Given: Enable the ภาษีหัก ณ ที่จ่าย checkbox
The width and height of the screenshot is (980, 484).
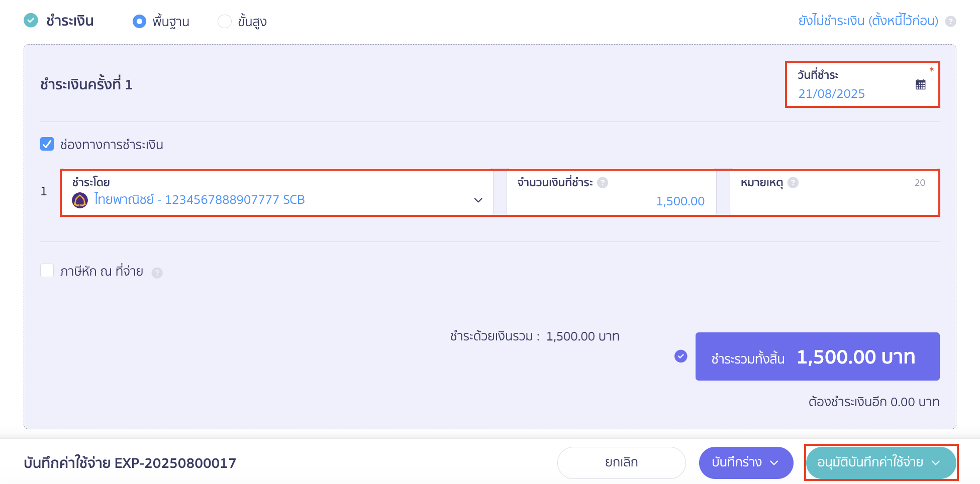Looking at the screenshot, I should tap(47, 271).
